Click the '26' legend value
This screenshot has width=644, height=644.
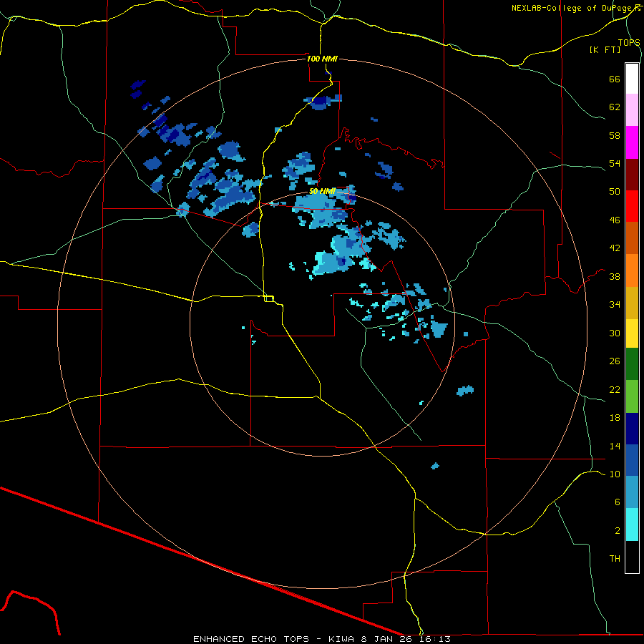pyautogui.click(x=615, y=361)
